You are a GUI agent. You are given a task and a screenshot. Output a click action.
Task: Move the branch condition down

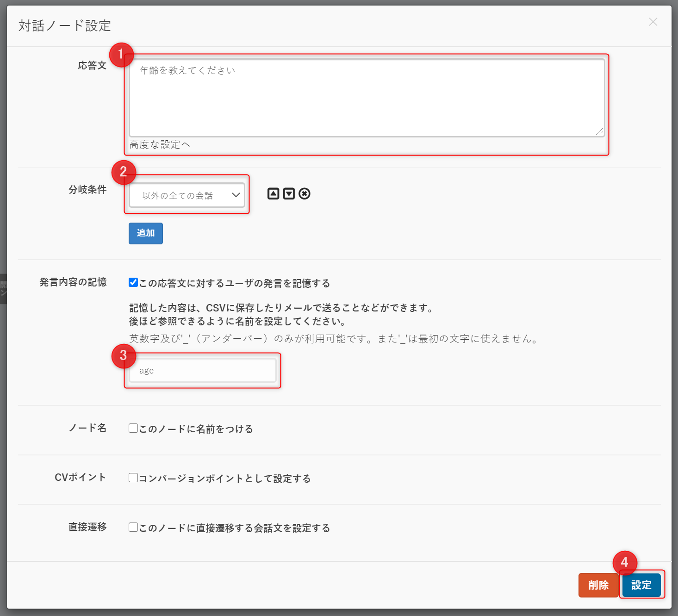(x=289, y=193)
